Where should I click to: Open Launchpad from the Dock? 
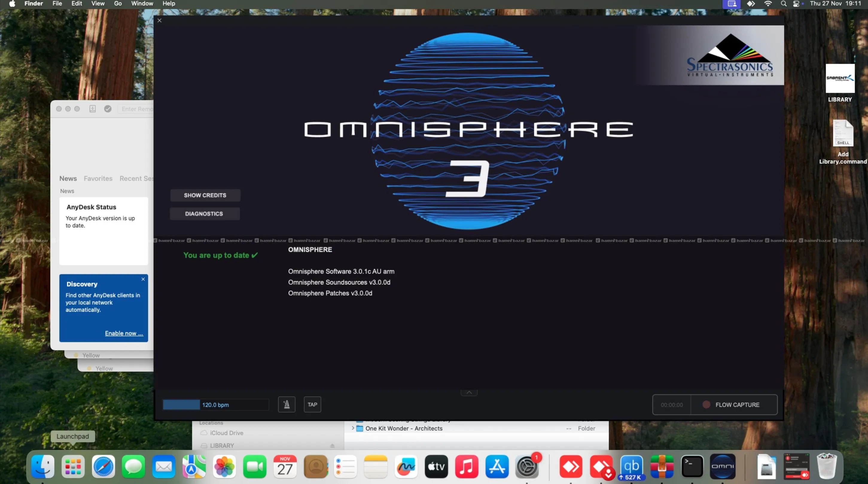(x=73, y=466)
